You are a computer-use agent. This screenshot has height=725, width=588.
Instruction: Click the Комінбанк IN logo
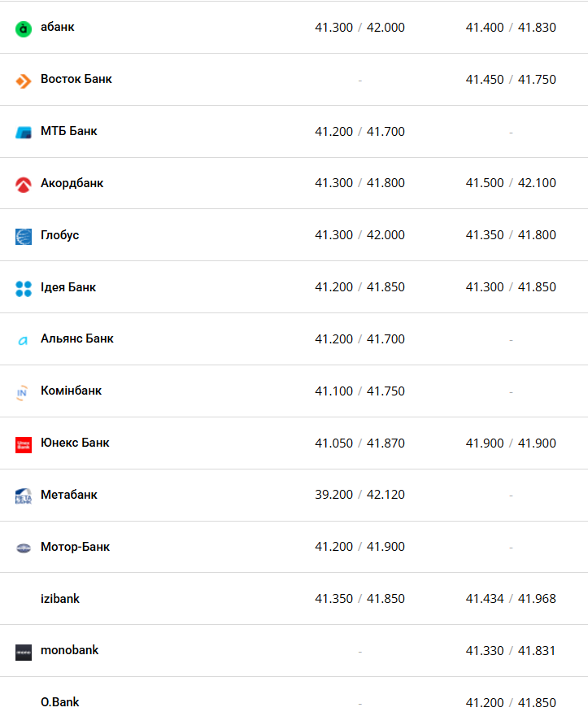coord(22,393)
